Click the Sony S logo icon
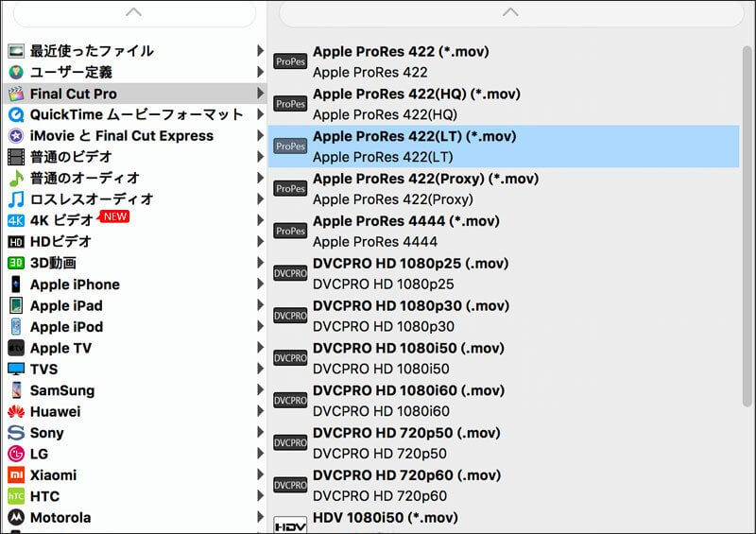The height and width of the screenshot is (534, 756). [x=16, y=433]
